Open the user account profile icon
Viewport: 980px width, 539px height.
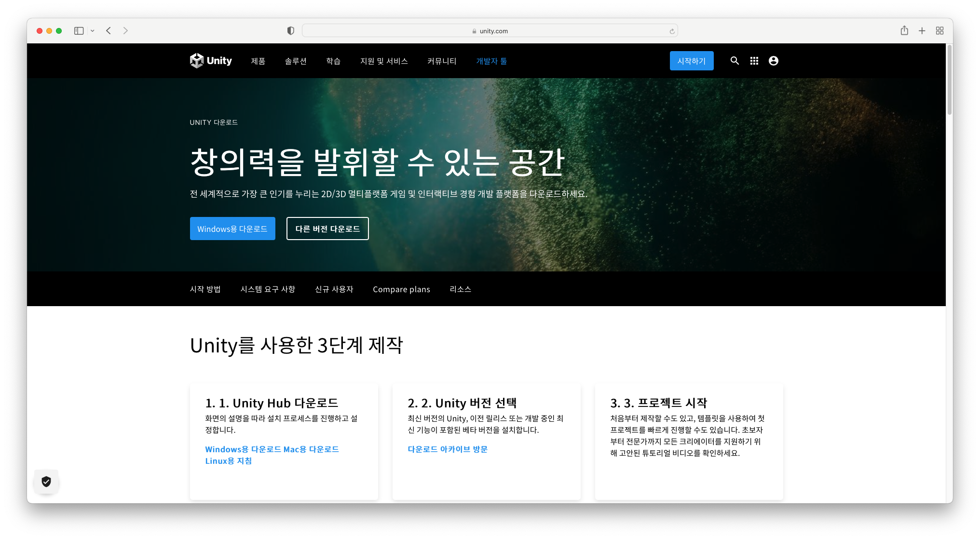pyautogui.click(x=774, y=61)
